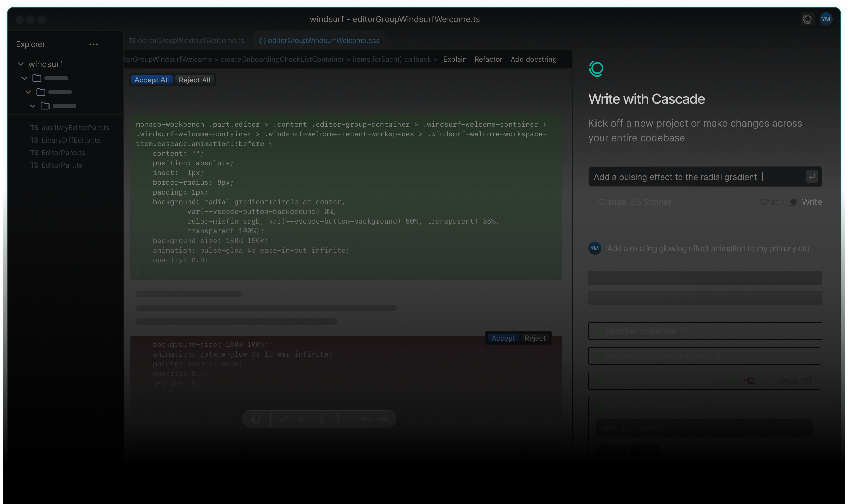
Task: Click the right navigation arrow in the floating toolbar
Action: 383,419
